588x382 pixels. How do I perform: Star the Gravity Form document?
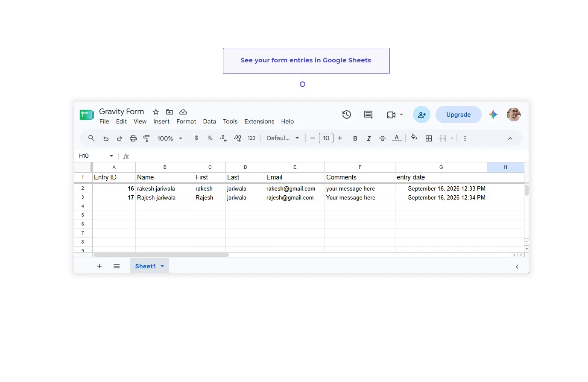pos(156,112)
